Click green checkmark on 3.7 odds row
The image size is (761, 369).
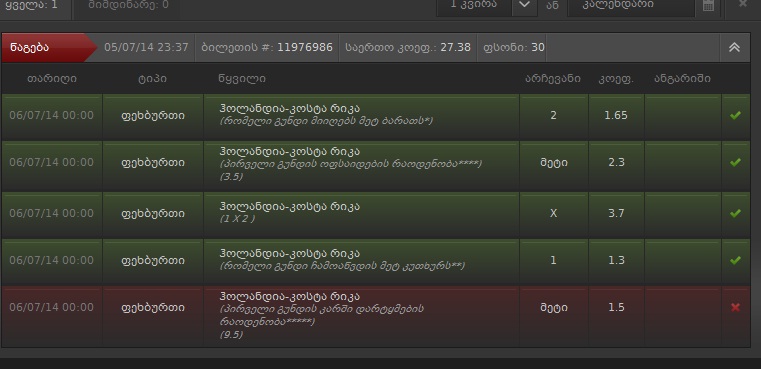click(735, 213)
